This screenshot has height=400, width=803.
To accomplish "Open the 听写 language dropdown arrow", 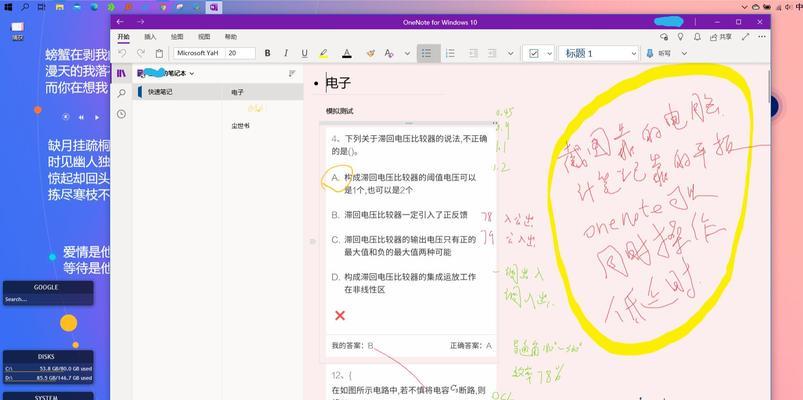I will pyautogui.click(x=684, y=53).
